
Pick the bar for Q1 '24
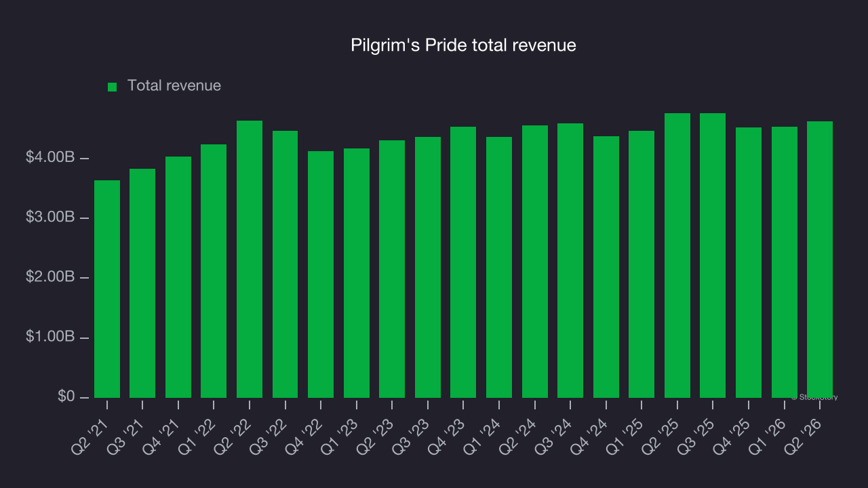(499, 267)
